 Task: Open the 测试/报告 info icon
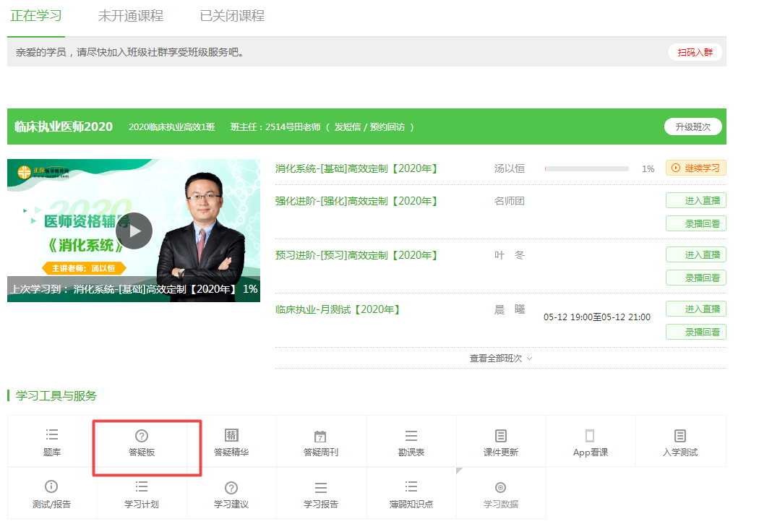coord(51,487)
